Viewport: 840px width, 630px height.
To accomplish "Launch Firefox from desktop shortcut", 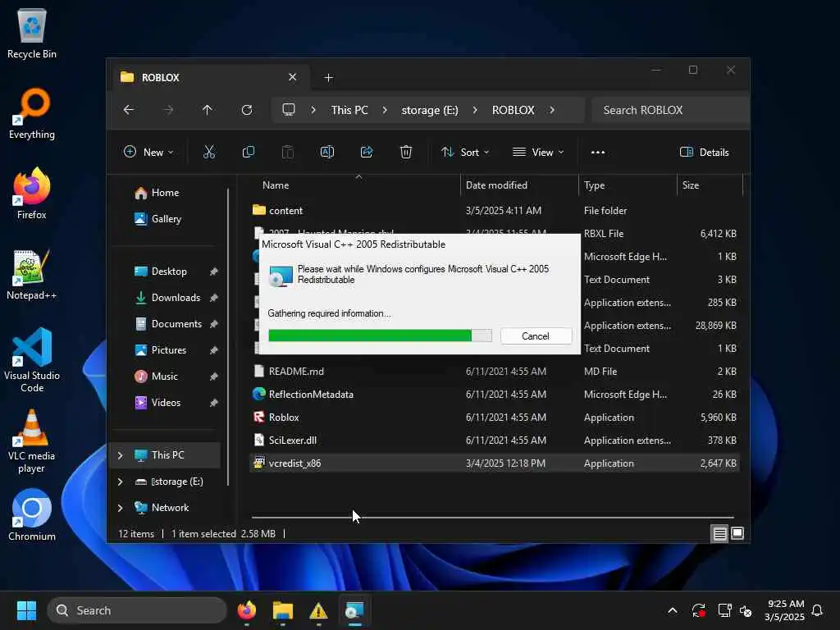I will click(x=32, y=194).
